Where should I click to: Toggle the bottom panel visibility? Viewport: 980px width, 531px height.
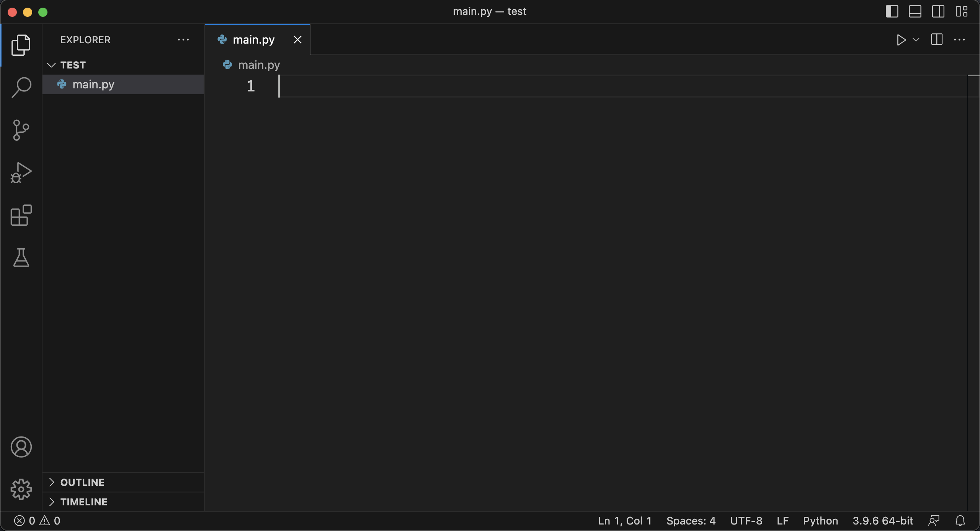pyautogui.click(x=915, y=11)
